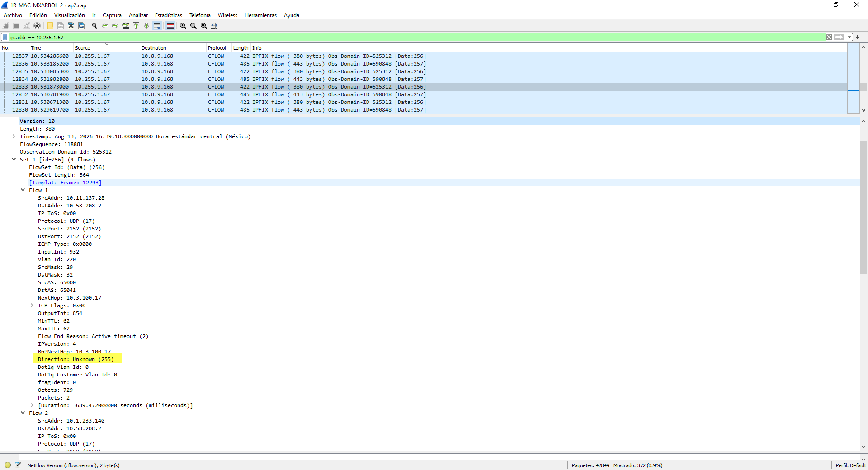Collapse the Flow 1 tree node

tap(23, 190)
